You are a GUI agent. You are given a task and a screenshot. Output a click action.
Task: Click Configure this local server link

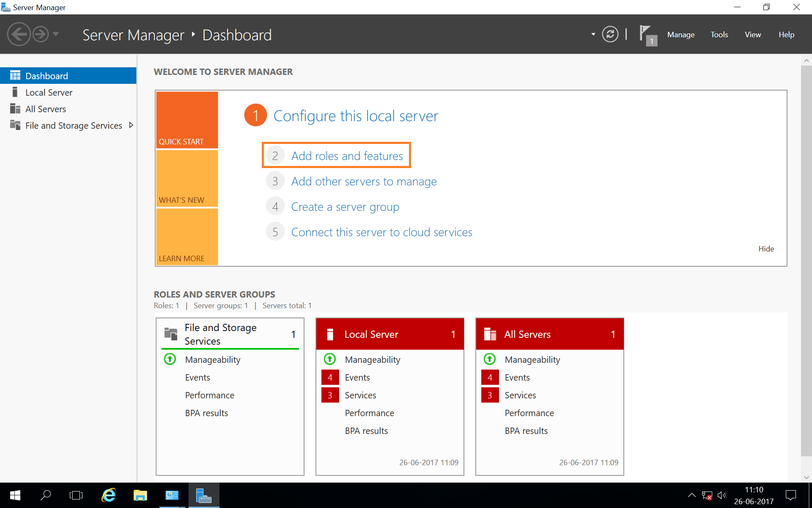pos(356,116)
